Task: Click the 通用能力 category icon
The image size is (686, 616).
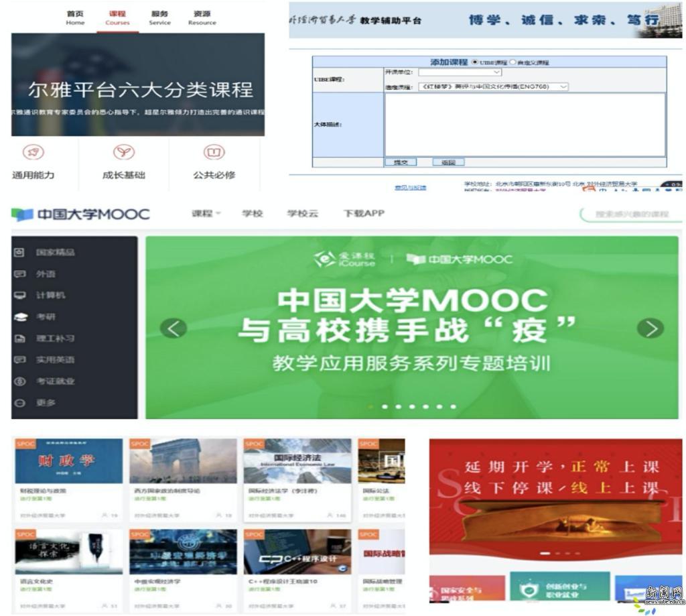Action: (x=33, y=153)
